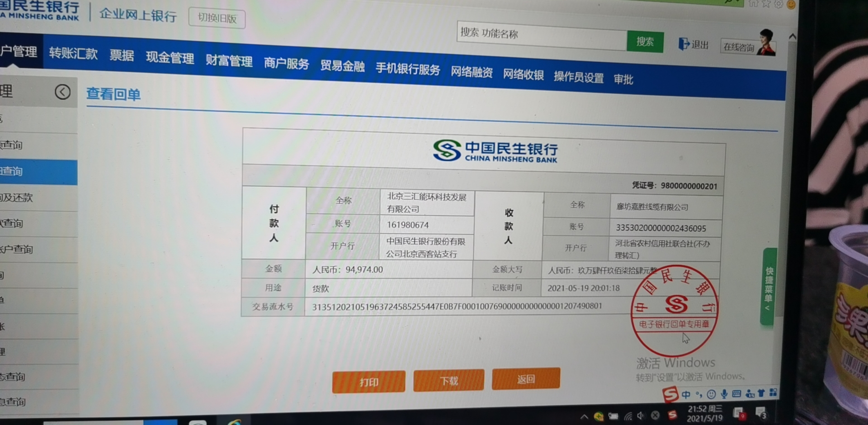Select the sidebar item ending in 态查询
Screen dimensions: 868x425
click(38, 377)
